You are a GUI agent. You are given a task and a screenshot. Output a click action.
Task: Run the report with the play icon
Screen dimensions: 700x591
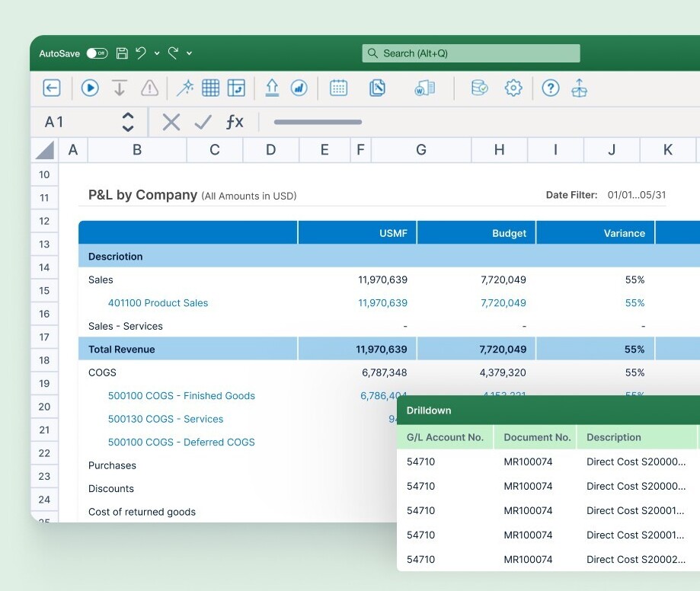pos(90,88)
